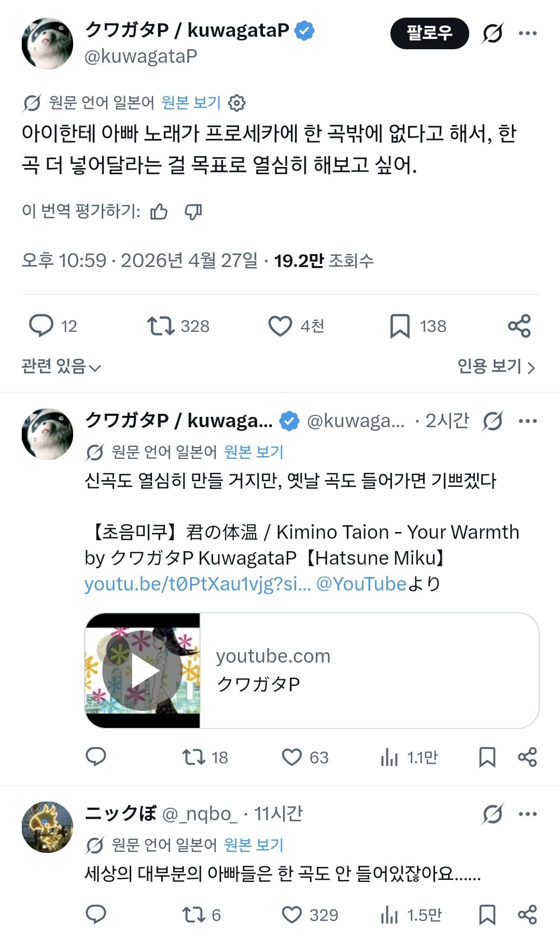Like the ニックぼ reply with 329 likes
Screen dimensions: 560x940
point(291,915)
